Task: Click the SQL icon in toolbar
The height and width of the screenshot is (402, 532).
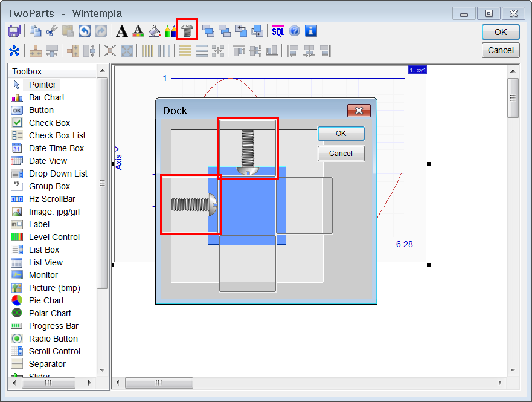Action: (x=278, y=31)
